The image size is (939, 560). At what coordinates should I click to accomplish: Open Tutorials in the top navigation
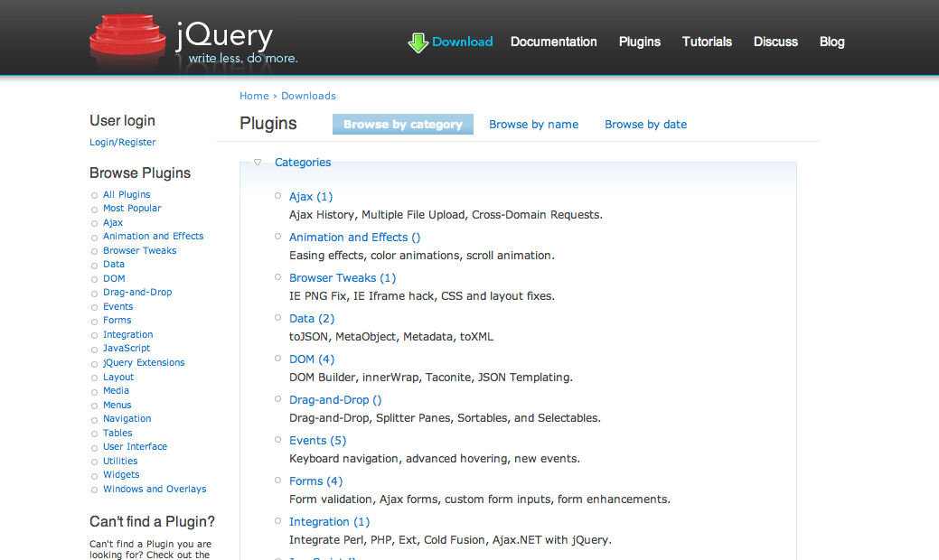pos(708,42)
